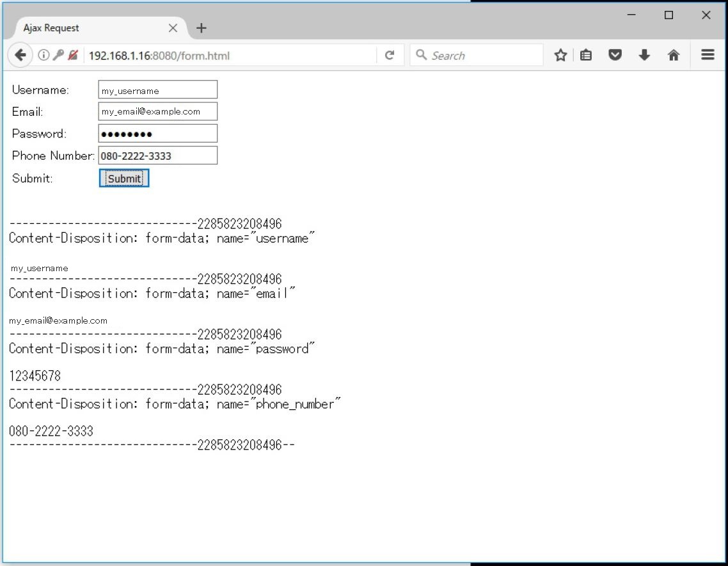This screenshot has width=728, height=566.
Task: Select the Email input field
Action: point(157,111)
